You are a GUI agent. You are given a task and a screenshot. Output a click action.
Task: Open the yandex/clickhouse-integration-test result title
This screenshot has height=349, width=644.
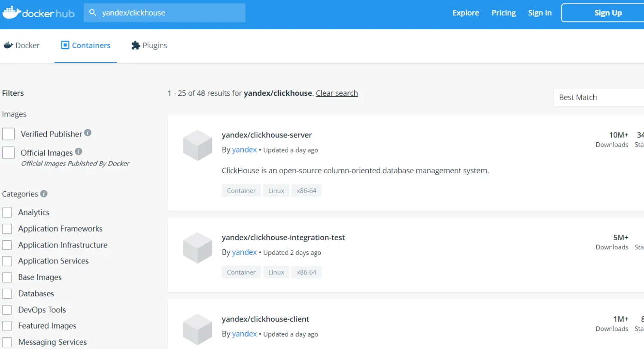[x=283, y=237]
